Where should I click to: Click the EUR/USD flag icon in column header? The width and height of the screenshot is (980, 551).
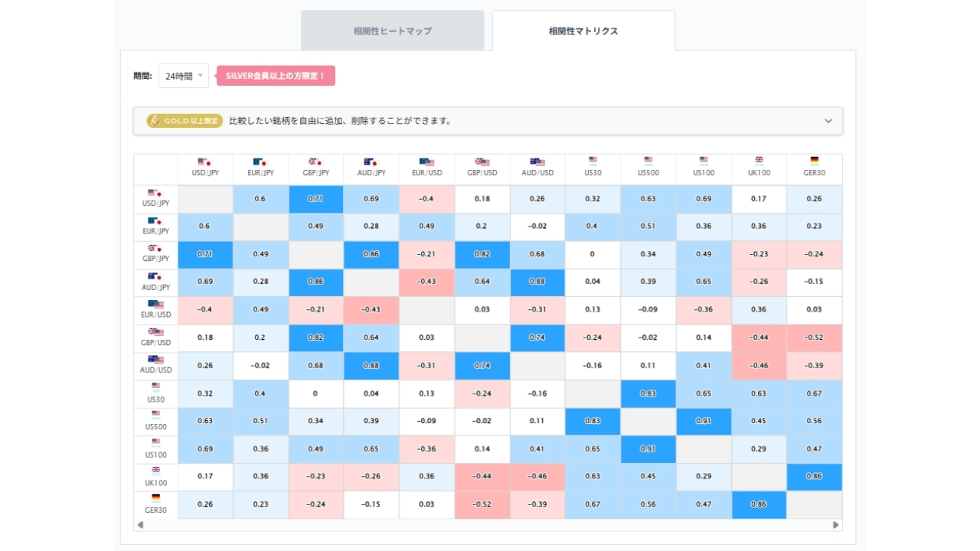(426, 161)
